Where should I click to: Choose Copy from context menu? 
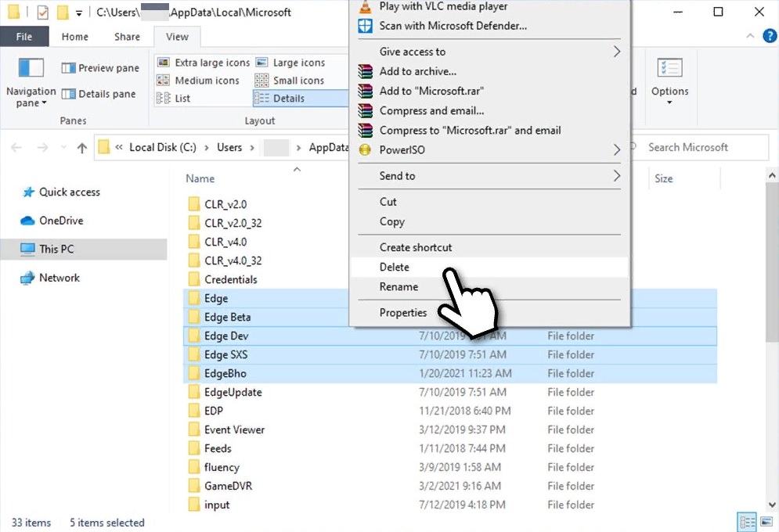pos(489,221)
